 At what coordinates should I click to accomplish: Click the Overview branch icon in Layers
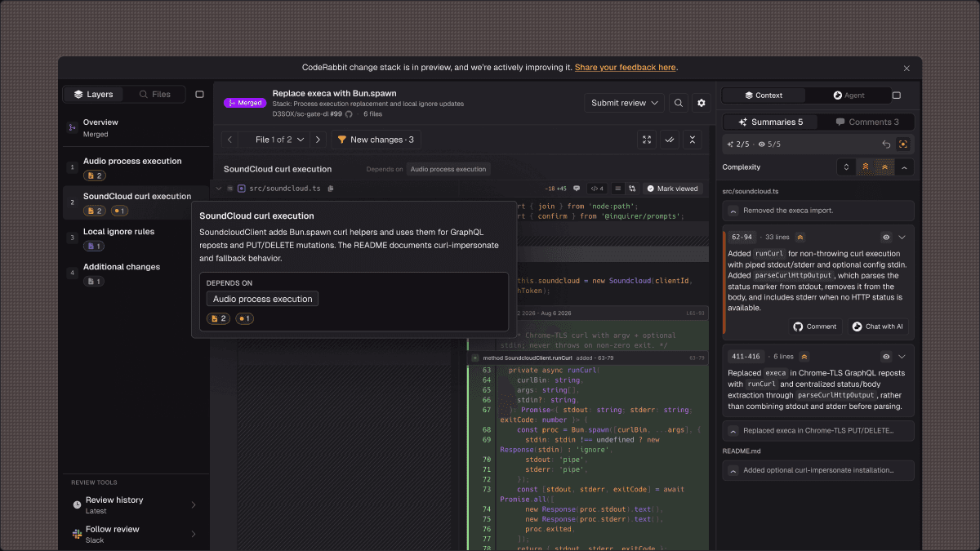coord(72,128)
